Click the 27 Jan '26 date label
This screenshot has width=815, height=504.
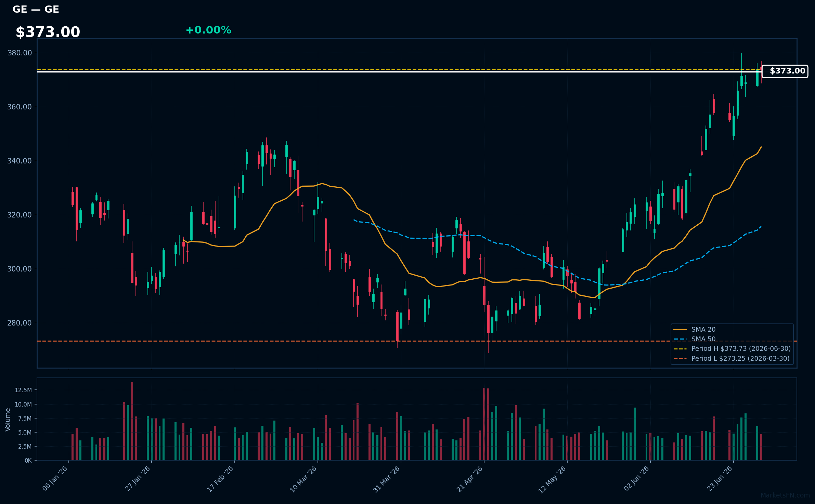coord(138,479)
